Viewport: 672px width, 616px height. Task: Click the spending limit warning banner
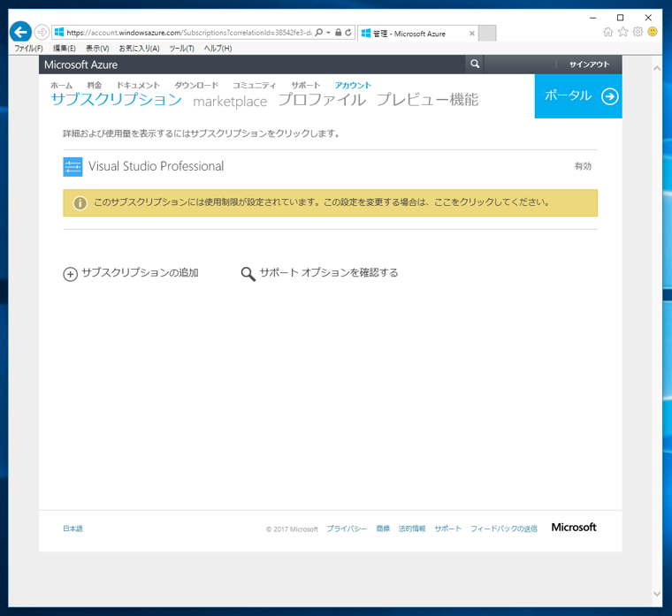pos(330,202)
